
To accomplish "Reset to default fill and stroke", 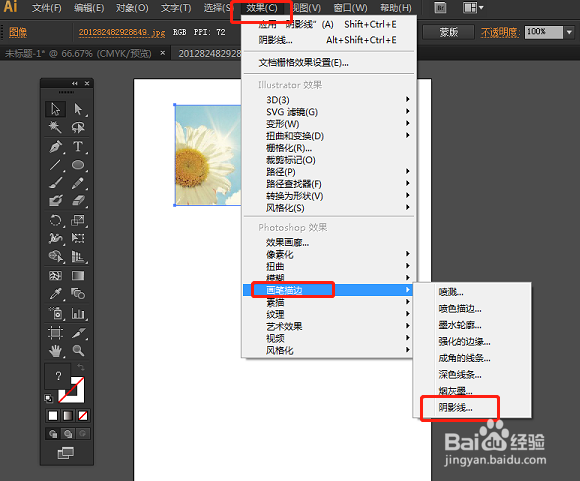I will click(x=48, y=398).
